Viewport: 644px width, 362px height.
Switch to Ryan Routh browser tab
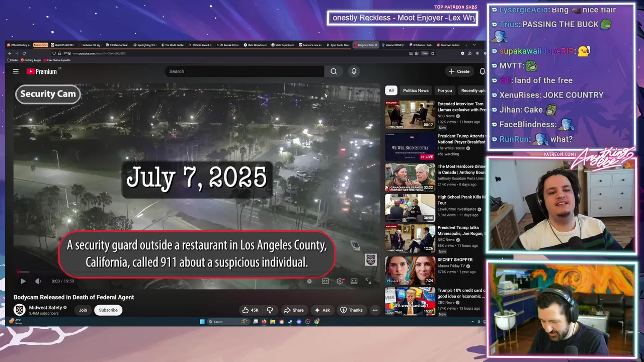[339, 45]
